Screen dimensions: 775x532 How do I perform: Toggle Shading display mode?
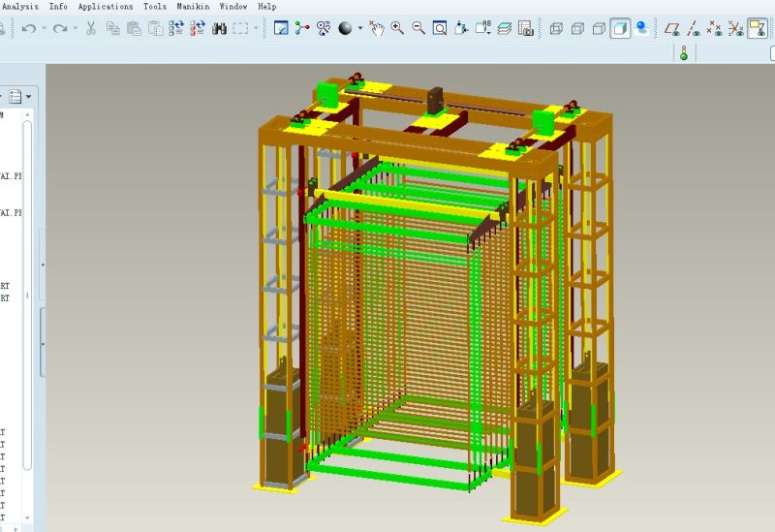(620, 28)
